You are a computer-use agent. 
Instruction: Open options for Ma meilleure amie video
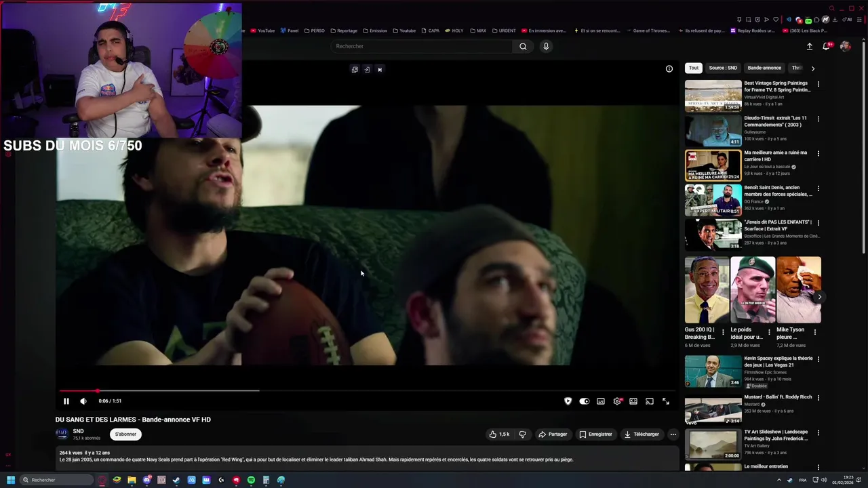point(818,154)
